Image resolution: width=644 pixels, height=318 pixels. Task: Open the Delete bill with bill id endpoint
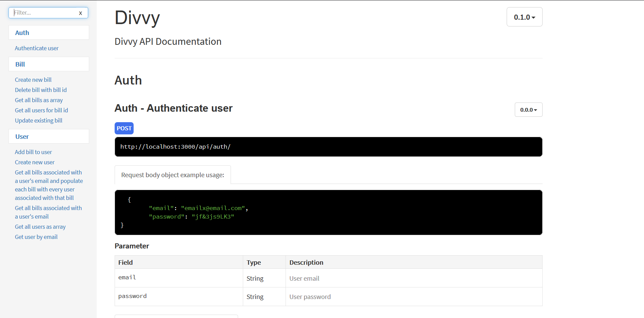[41, 90]
